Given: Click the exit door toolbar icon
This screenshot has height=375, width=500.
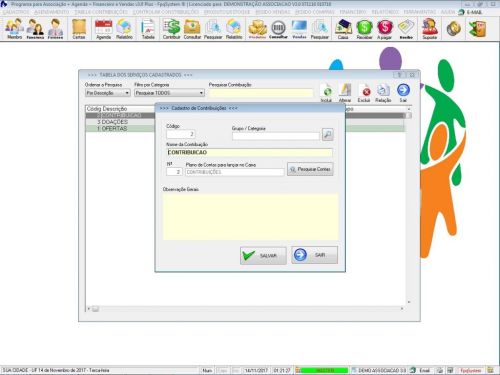Looking at the screenshot, I should pyautogui.click(x=477, y=28).
